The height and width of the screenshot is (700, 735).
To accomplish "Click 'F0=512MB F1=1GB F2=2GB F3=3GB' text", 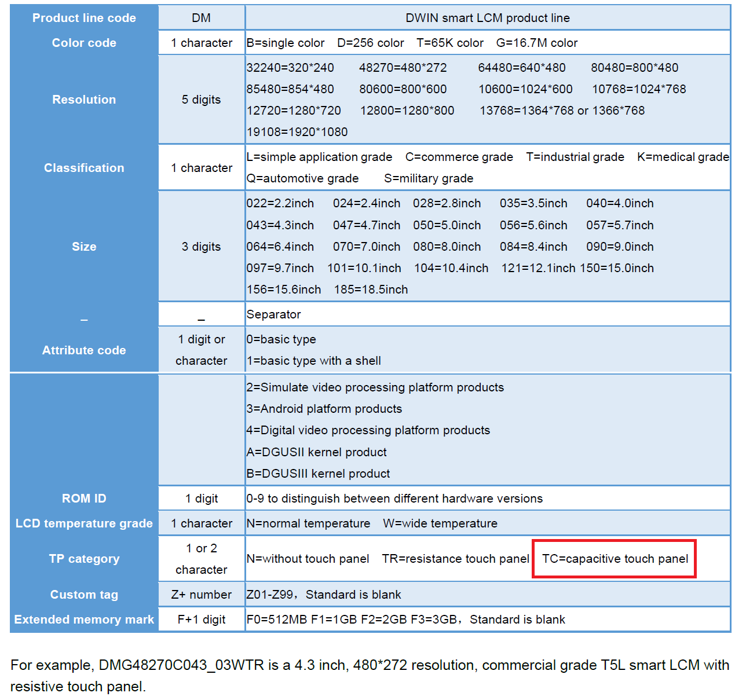I will pos(352,620).
